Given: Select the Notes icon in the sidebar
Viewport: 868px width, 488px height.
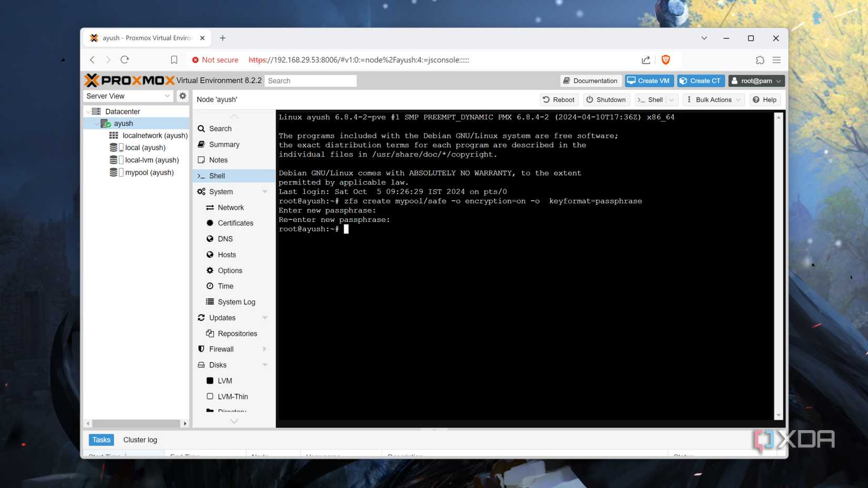Looking at the screenshot, I should [x=218, y=160].
